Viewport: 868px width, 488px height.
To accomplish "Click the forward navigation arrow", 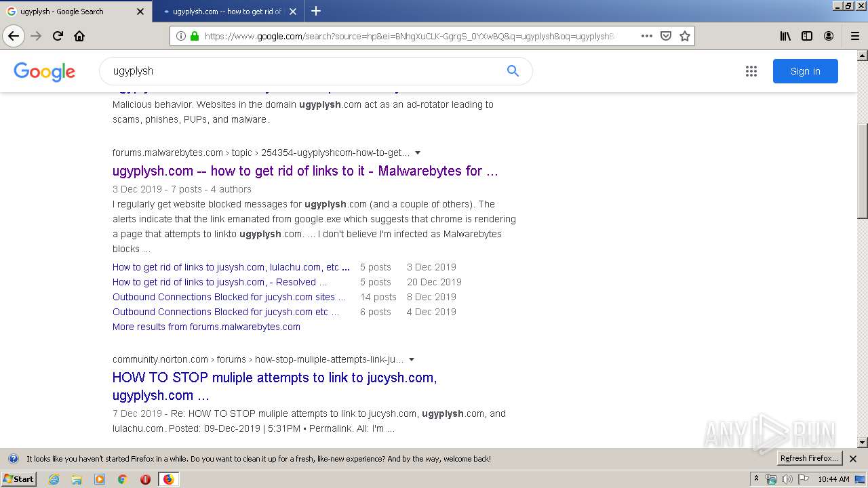I will pos(36,36).
